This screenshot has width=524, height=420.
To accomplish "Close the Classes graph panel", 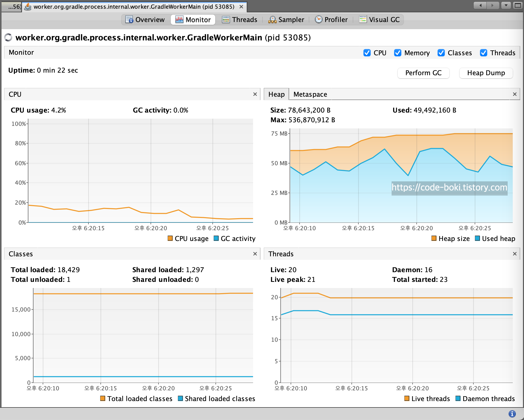I will coord(255,254).
